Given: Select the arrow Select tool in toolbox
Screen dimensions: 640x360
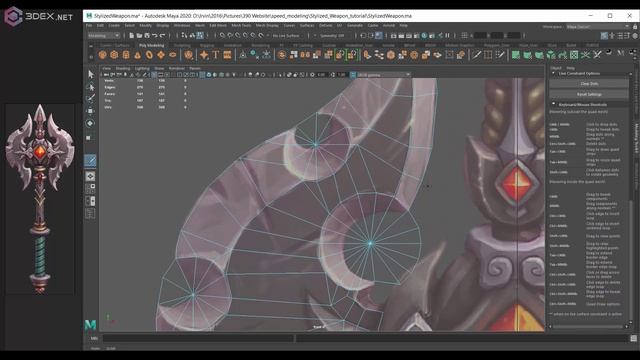Looking at the screenshot, I should 91,74.
